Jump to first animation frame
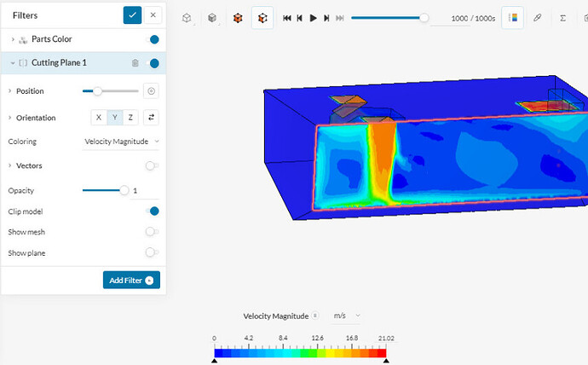Image resolution: width=588 pixels, height=365 pixels. [x=287, y=18]
